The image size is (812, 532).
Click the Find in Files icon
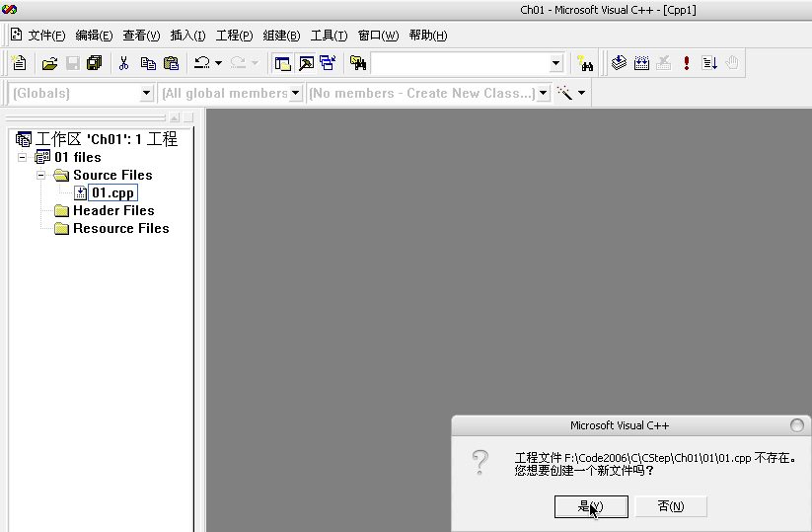click(x=358, y=63)
